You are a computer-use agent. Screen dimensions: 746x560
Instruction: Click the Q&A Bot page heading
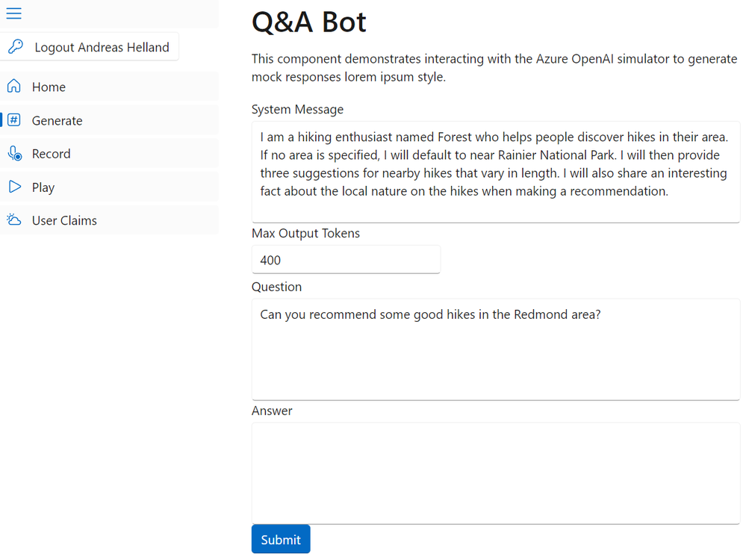(309, 22)
